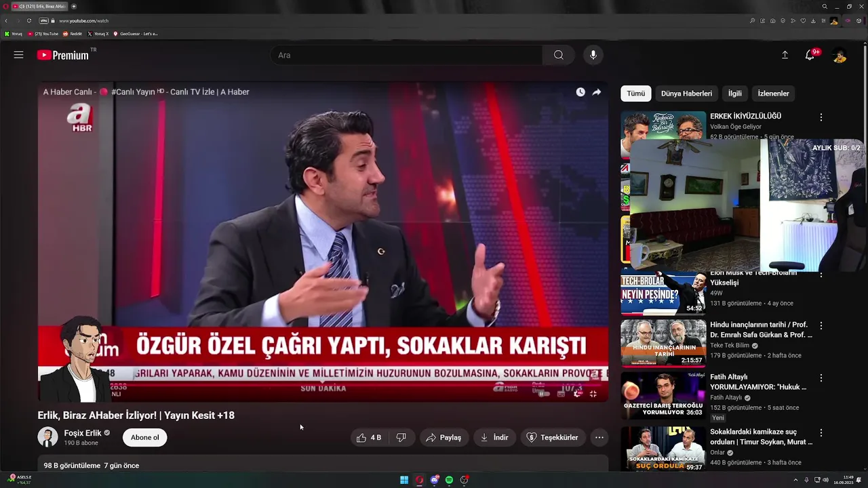Open Opera menu logo

pos(5,6)
